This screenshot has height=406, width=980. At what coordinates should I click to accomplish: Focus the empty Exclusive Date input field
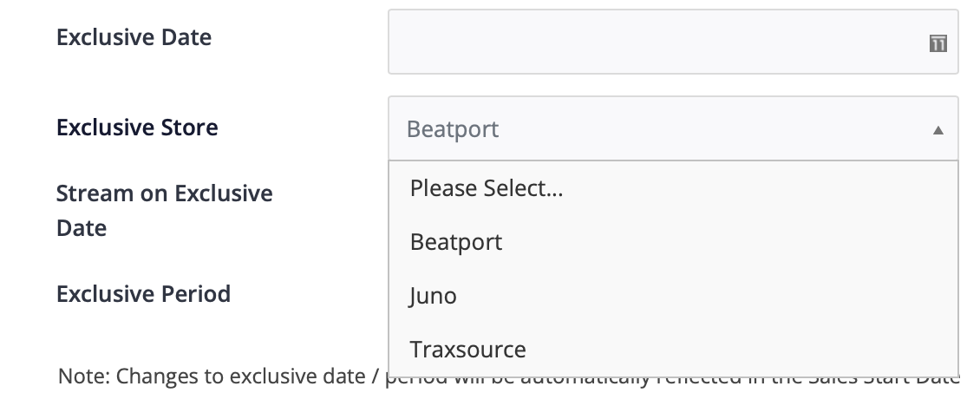pos(673,42)
